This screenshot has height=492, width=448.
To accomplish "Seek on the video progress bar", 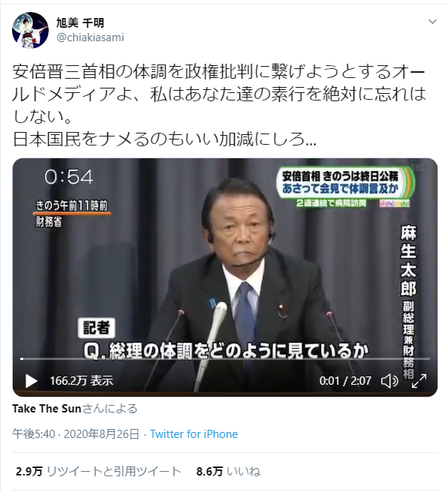I will [225, 358].
